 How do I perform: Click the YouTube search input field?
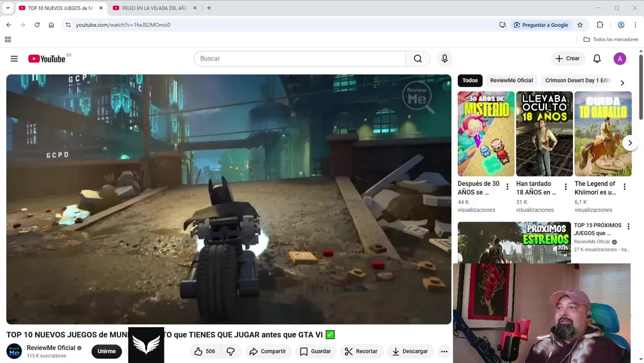tap(300, 58)
